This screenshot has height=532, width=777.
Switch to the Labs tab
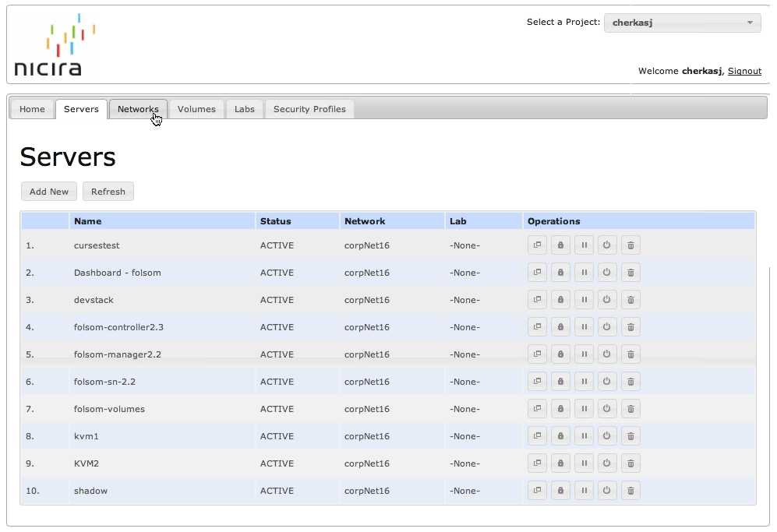click(244, 109)
